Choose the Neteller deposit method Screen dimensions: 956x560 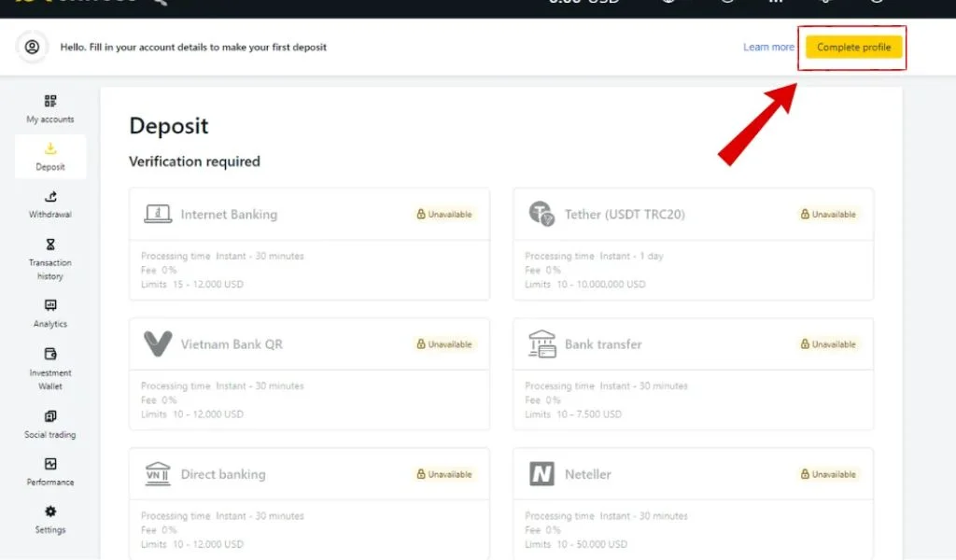coord(691,473)
